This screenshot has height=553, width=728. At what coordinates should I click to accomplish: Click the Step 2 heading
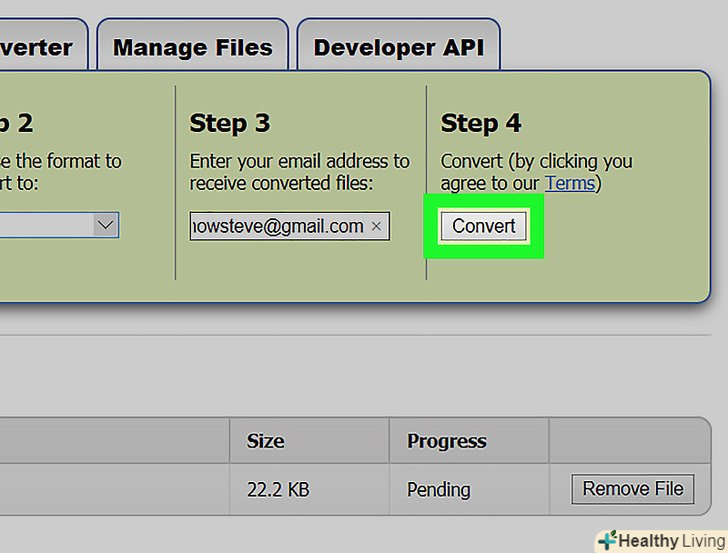click(18, 123)
